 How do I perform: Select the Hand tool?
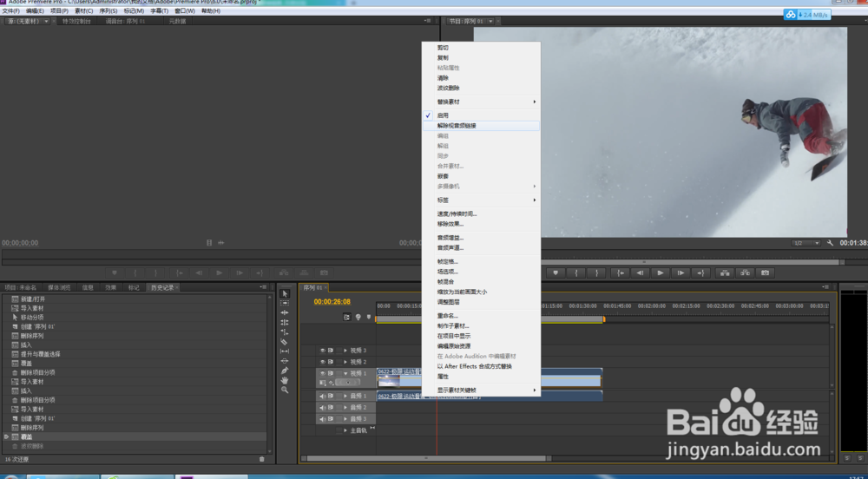(285, 381)
